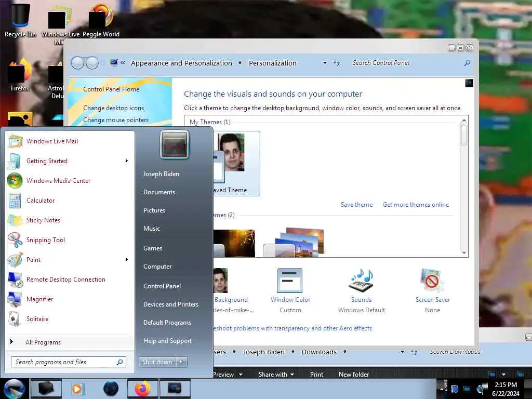Select the landscape Aero theme thumbnail
The width and height of the screenshot is (532, 399).
click(x=294, y=242)
